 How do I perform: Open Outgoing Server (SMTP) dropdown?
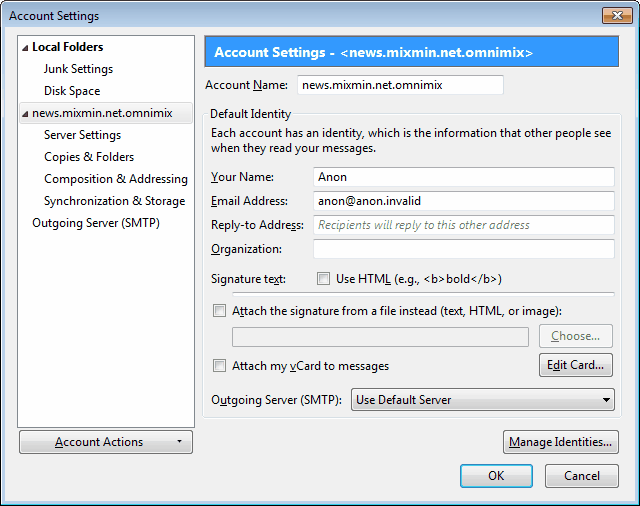(x=482, y=399)
